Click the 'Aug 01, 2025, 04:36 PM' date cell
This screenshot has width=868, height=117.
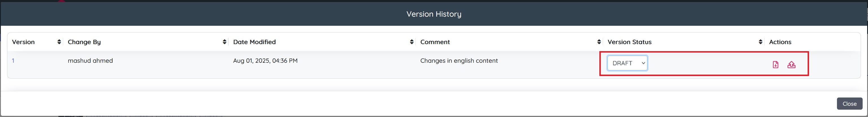point(265,61)
